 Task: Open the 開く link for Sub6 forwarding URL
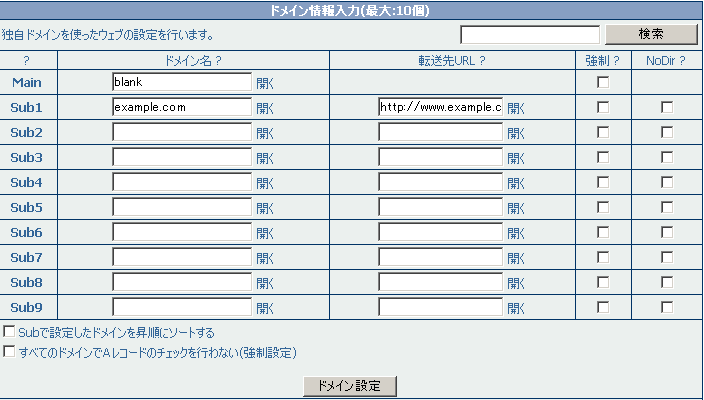point(516,233)
